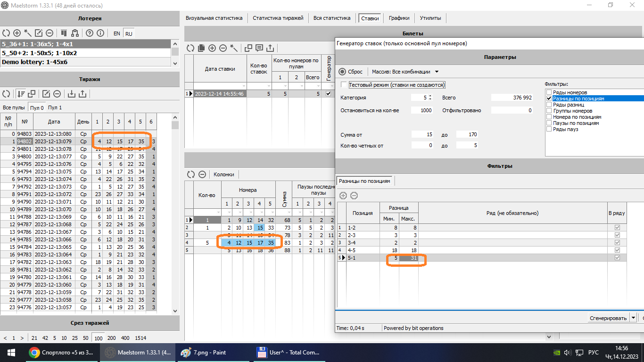
Task: Open the lottery wizard wand icon
Action: click(x=28, y=33)
